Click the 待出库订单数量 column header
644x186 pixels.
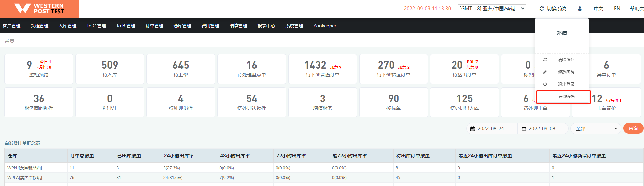pos(424,156)
